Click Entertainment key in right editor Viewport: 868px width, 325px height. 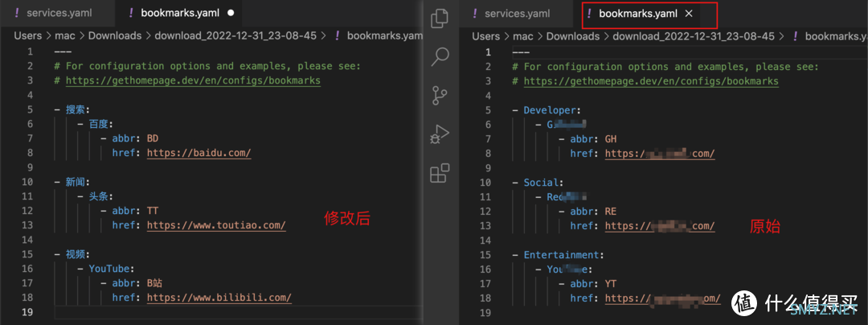[561, 255]
